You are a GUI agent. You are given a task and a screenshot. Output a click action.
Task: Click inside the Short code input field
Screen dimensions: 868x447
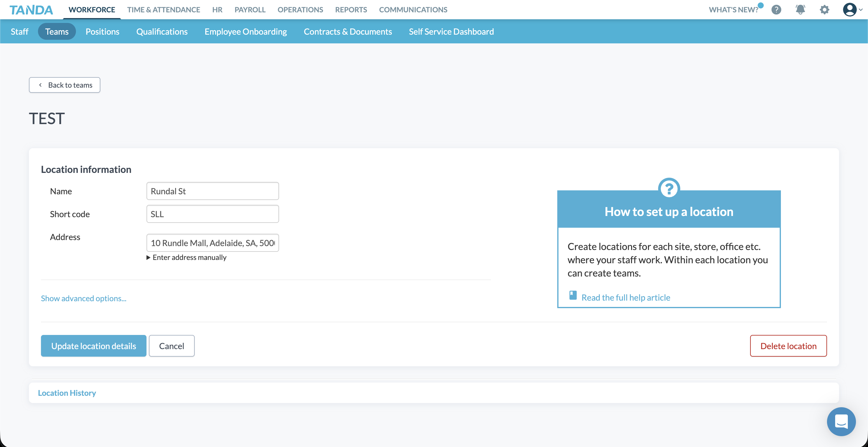[x=212, y=214]
